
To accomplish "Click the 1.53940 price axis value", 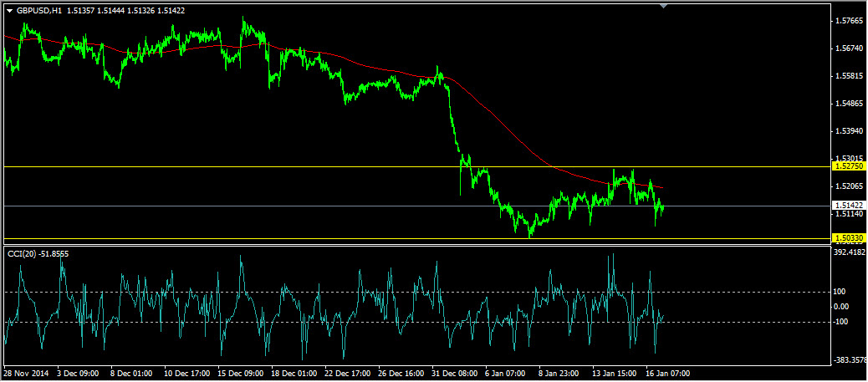I will (850, 131).
